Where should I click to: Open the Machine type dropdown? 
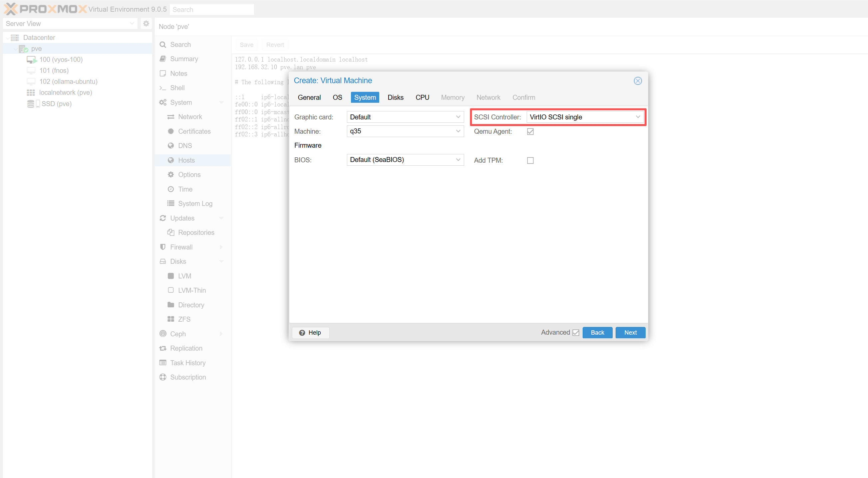coord(405,131)
